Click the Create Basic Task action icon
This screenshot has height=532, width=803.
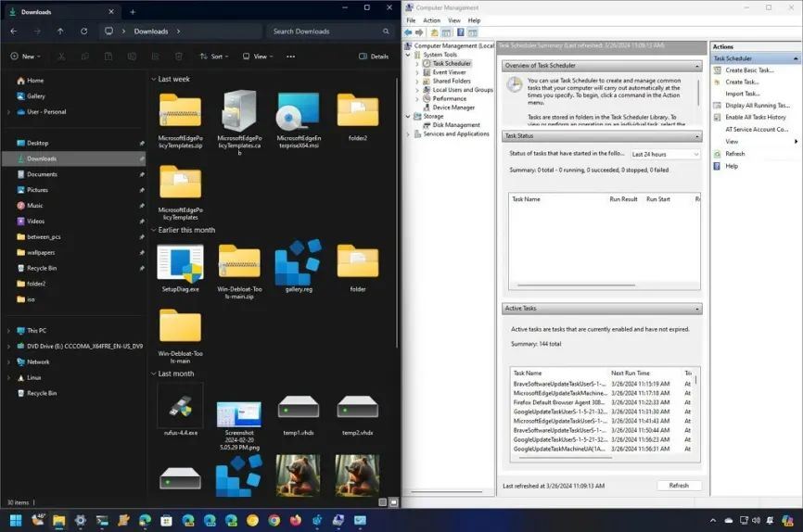pyautogui.click(x=718, y=70)
